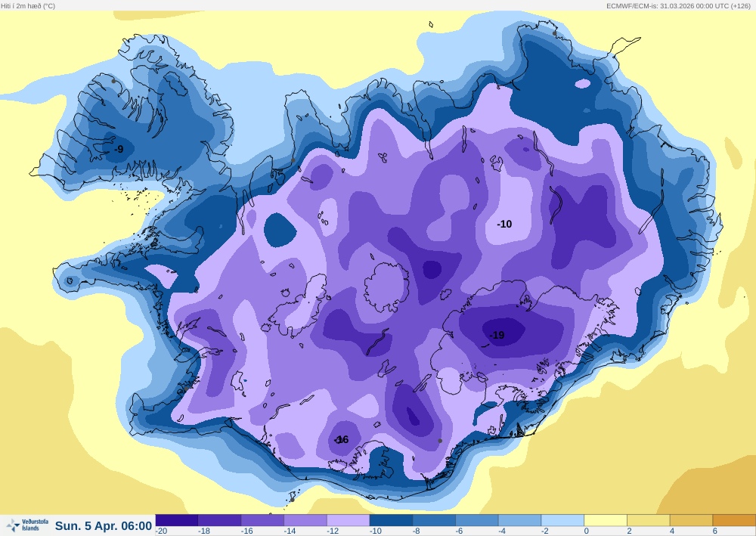The width and height of the screenshot is (756, 536).
Task: Select the 2 to 4 yellow legend swatch
Action: click(x=649, y=520)
